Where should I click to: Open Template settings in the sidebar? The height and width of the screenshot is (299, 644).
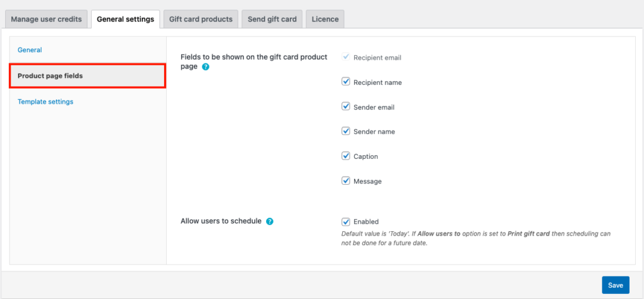tap(45, 102)
